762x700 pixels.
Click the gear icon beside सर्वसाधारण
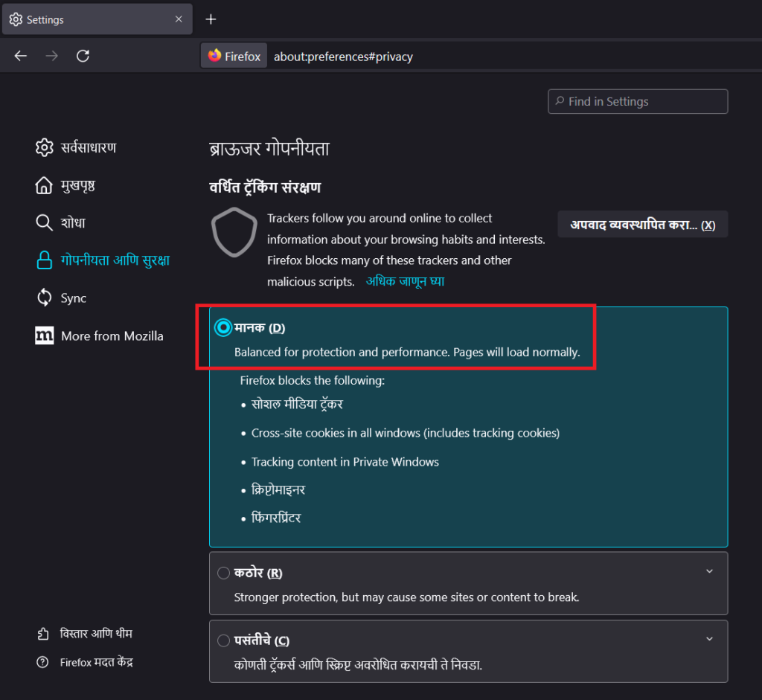click(44, 148)
